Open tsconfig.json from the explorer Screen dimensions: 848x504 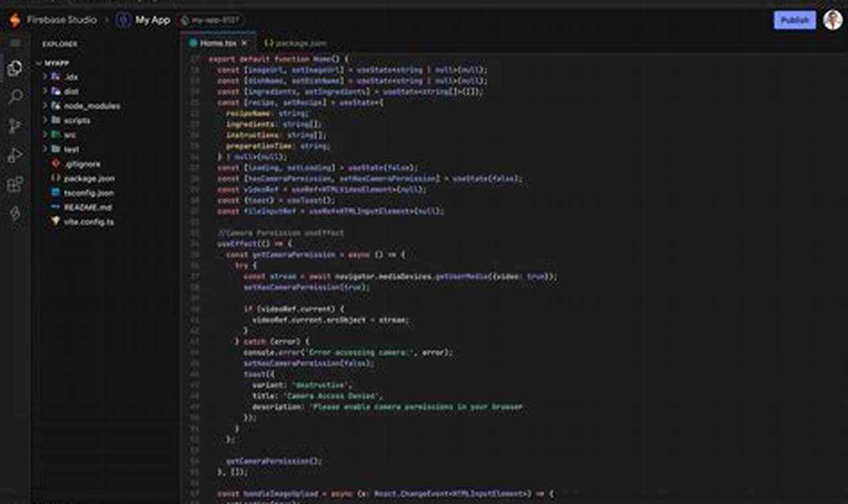[88, 193]
